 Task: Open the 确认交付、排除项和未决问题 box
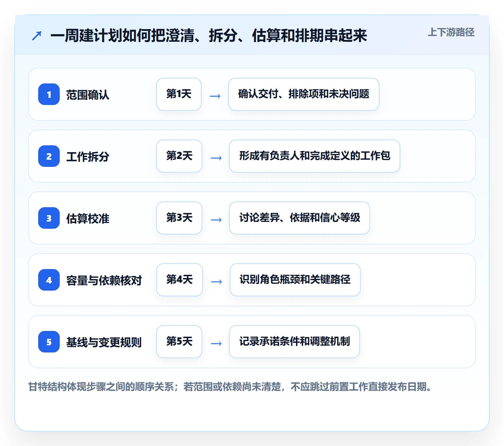click(x=304, y=94)
